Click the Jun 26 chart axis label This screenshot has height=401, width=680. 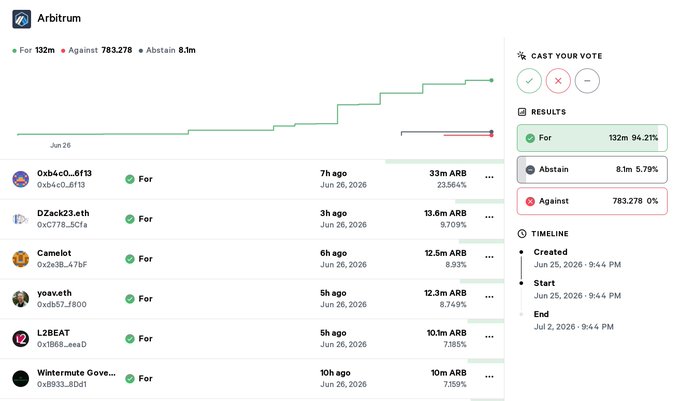[60, 145]
